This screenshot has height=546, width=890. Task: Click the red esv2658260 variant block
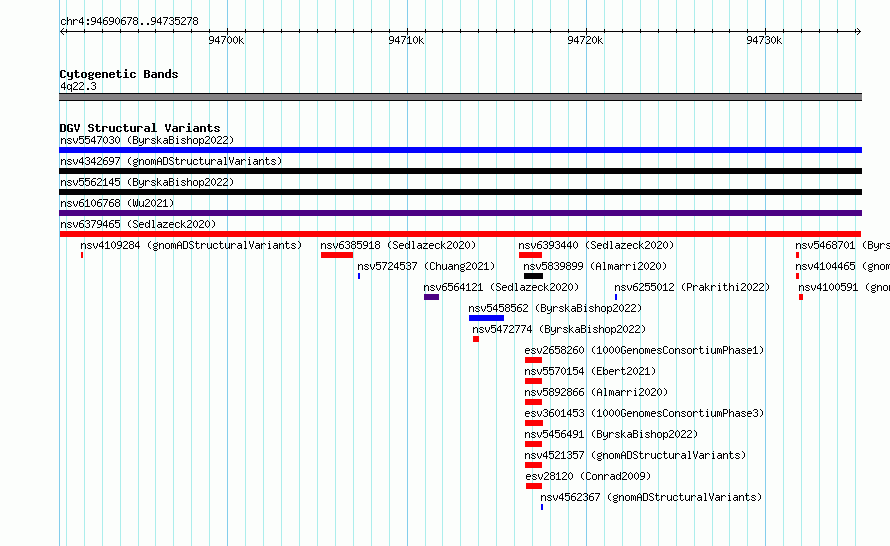click(x=534, y=360)
